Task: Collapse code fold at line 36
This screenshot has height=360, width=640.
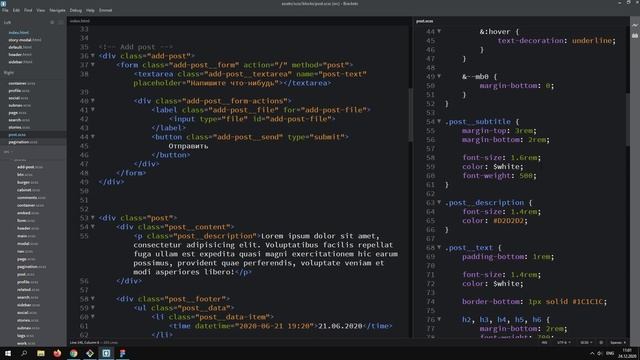Action: point(93,56)
